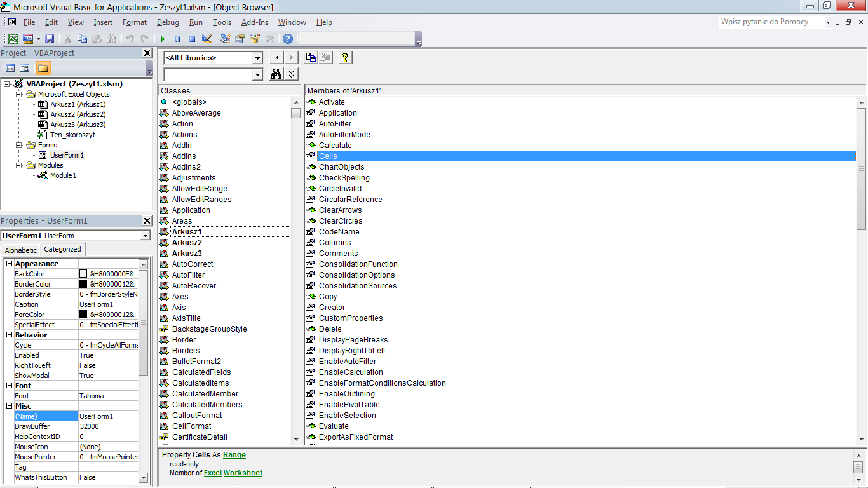Click the Toolbox icon in the toolbar

pos(270,39)
